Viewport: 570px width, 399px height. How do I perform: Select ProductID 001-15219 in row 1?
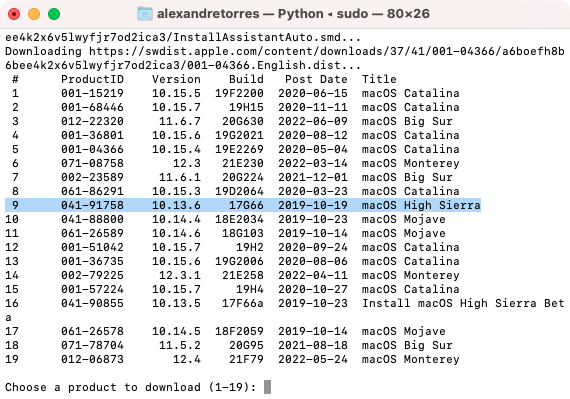point(92,93)
